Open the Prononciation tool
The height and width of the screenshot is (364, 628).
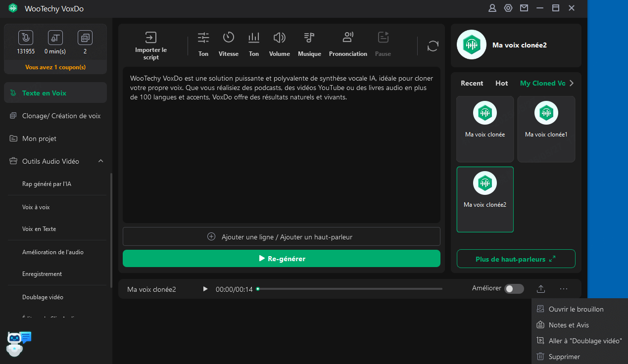coord(348,45)
